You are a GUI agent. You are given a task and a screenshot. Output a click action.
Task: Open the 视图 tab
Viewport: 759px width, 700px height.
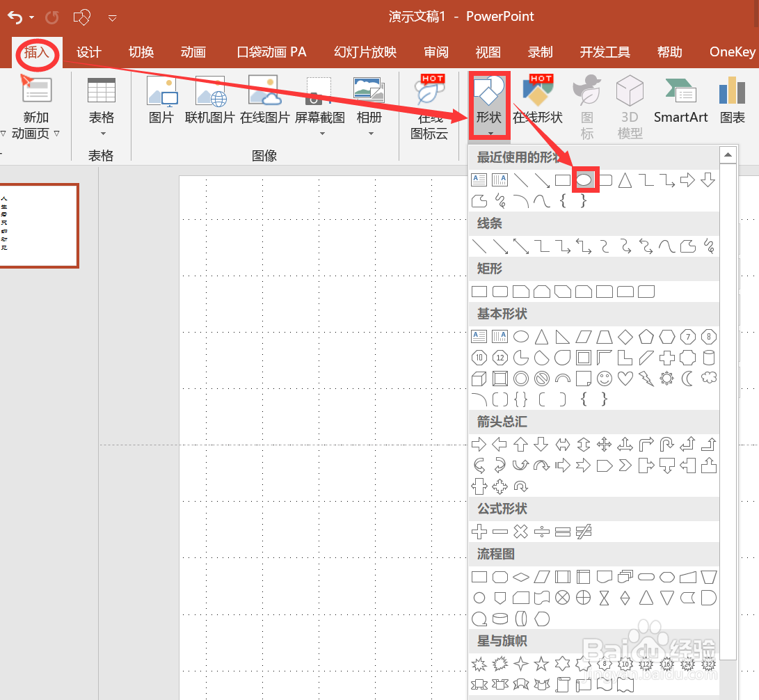click(x=488, y=52)
